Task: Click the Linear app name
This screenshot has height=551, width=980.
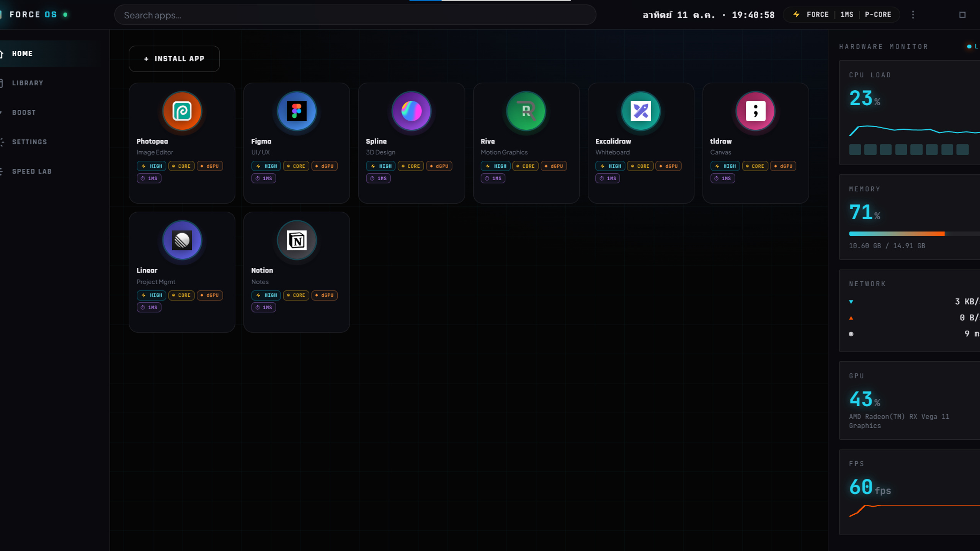Action: (147, 271)
